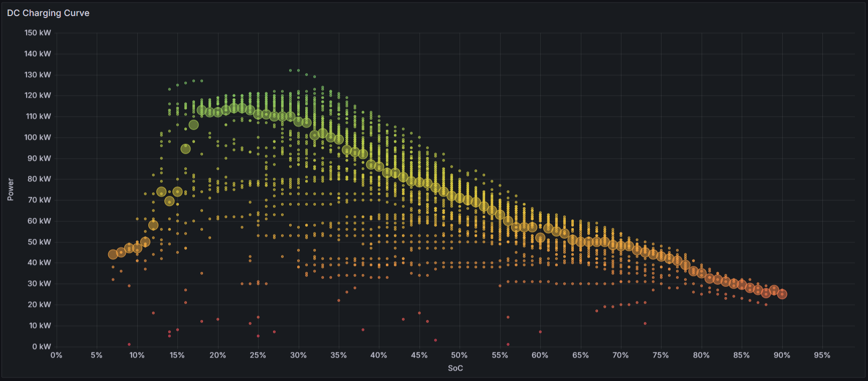The image size is (868, 381).
Task: Click the 50% x-axis tick label
Action: tap(459, 355)
